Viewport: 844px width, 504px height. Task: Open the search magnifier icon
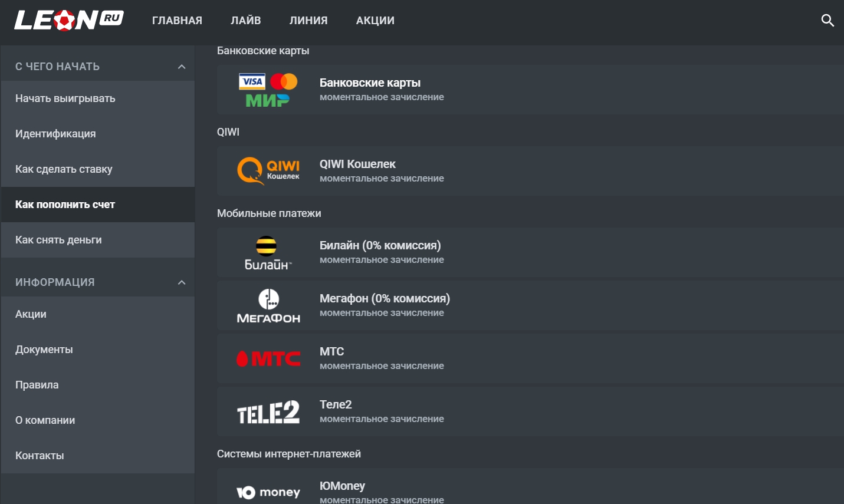827,21
